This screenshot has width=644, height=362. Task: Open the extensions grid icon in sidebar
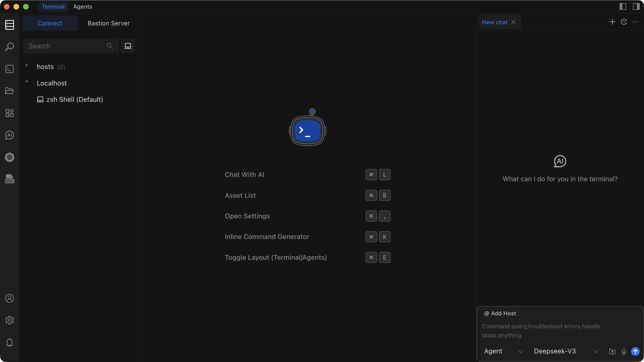(x=10, y=113)
